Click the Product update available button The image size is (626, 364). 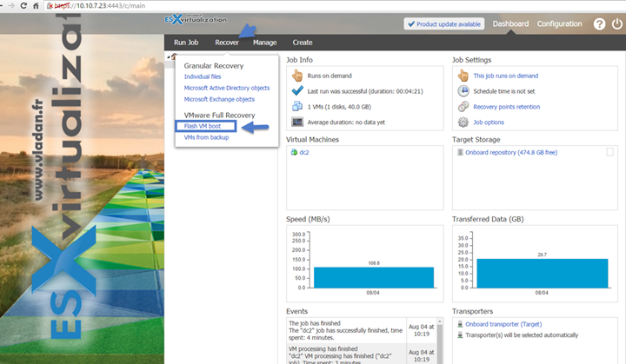coord(444,24)
